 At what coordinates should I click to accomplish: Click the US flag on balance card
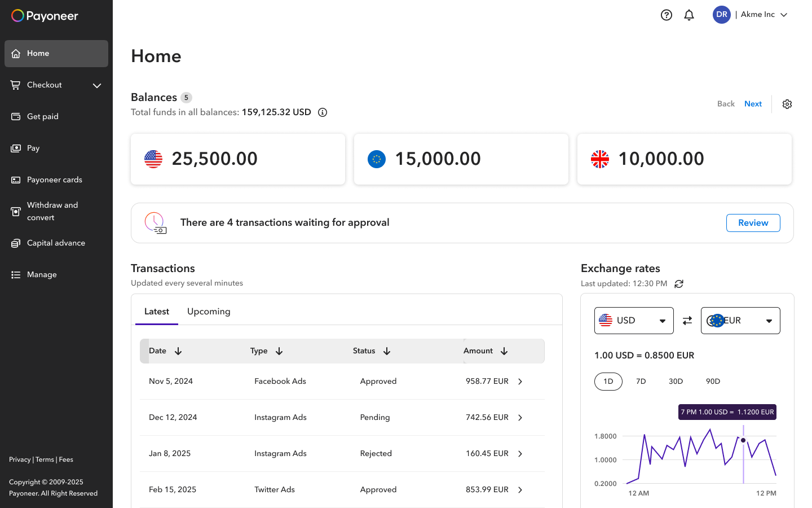click(x=153, y=159)
